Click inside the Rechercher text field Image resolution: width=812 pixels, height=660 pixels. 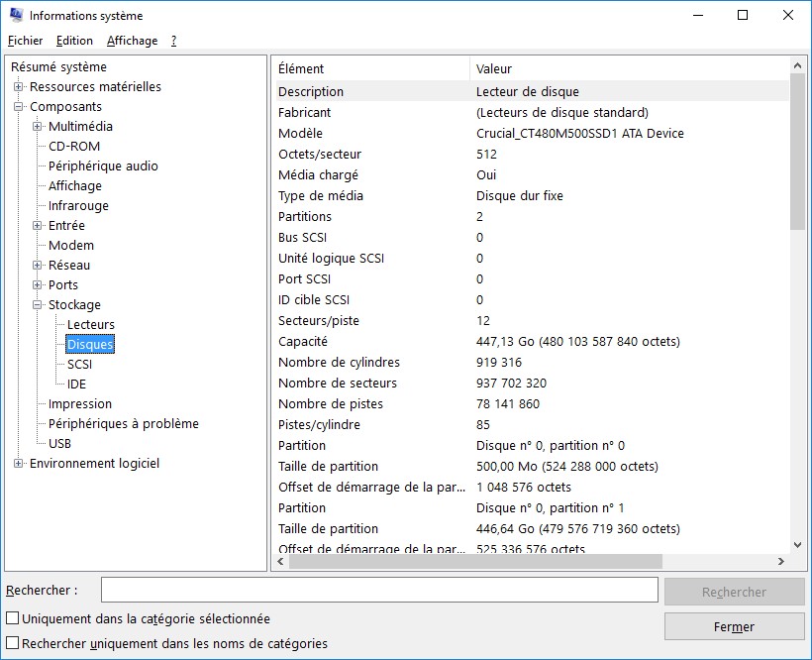(379, 591)
